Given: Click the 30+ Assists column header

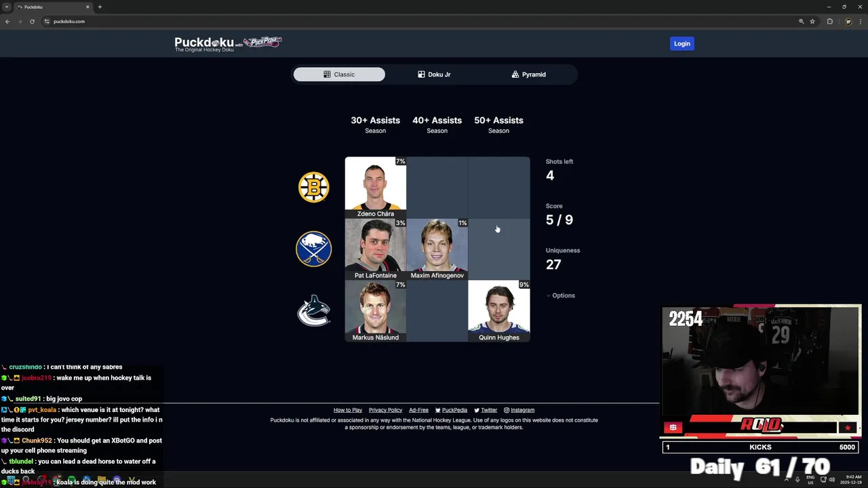Looking at the screenshot, I should click(375, 124).
